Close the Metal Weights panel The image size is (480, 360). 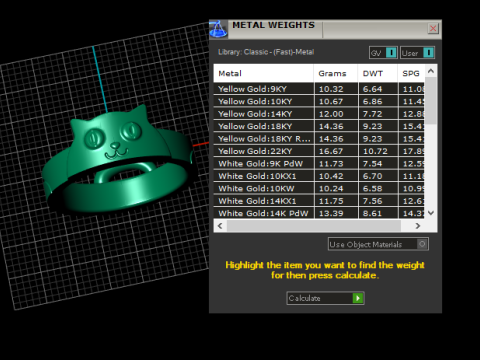(x=433, y=29)
